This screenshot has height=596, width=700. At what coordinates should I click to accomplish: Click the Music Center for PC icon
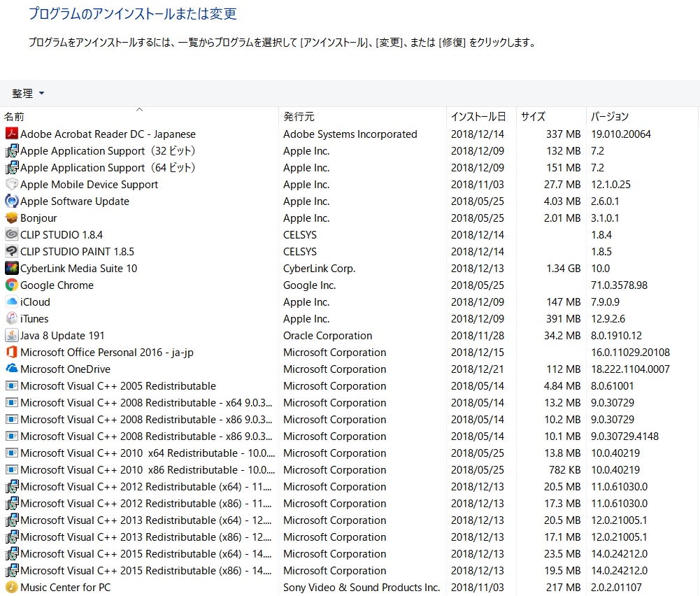point(11,587)
